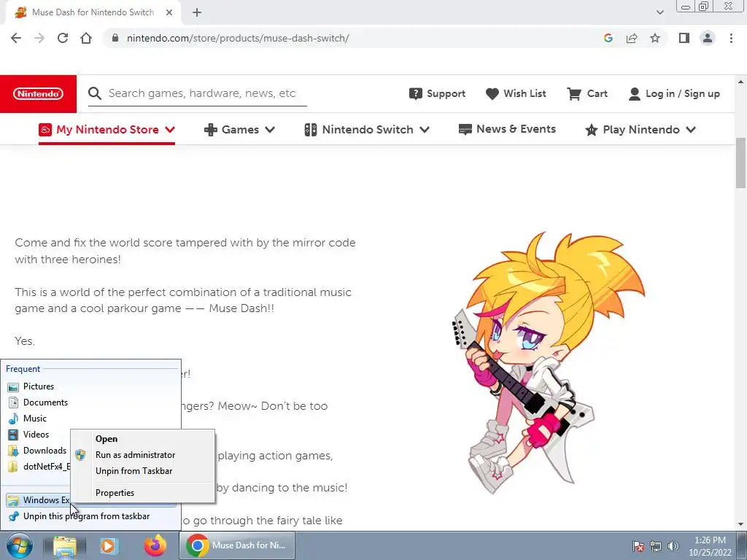The image size is (747, 560).
Task: Open Chrome three-dot menu
Action: (x=731, y=38)
